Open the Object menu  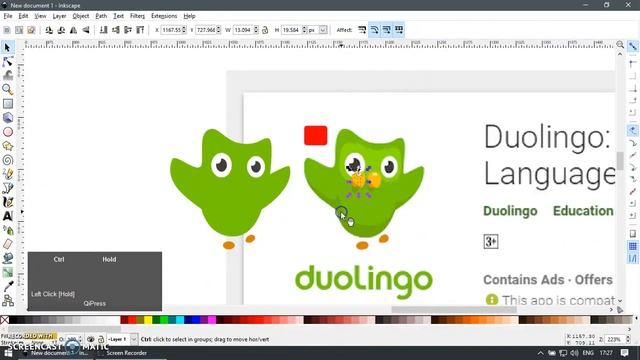(x=80, y=16)
